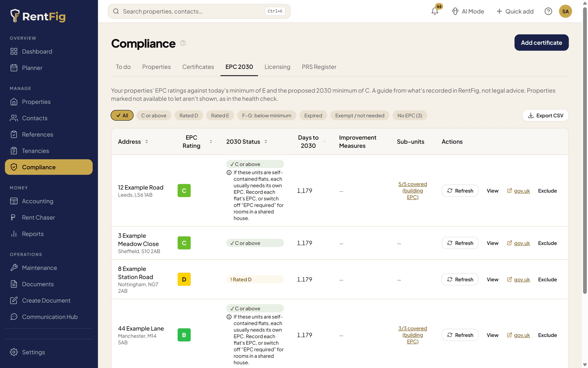Open Contacts in the sidebar
This screenshot has height=368, width=588.
point(49,118)
